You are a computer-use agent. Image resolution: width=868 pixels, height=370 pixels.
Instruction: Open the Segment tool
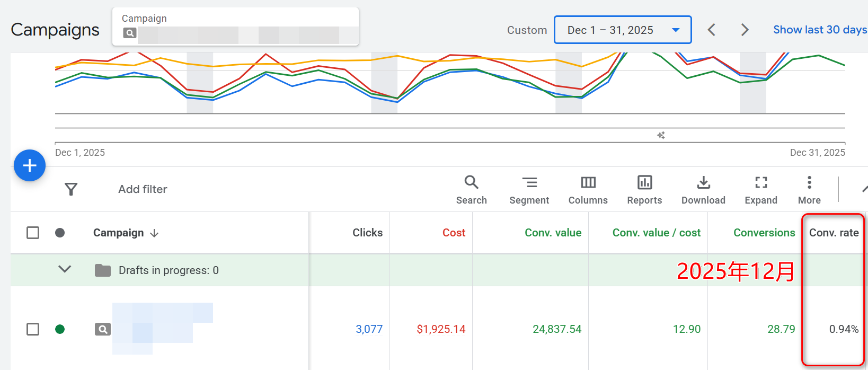tap(529, 190)
